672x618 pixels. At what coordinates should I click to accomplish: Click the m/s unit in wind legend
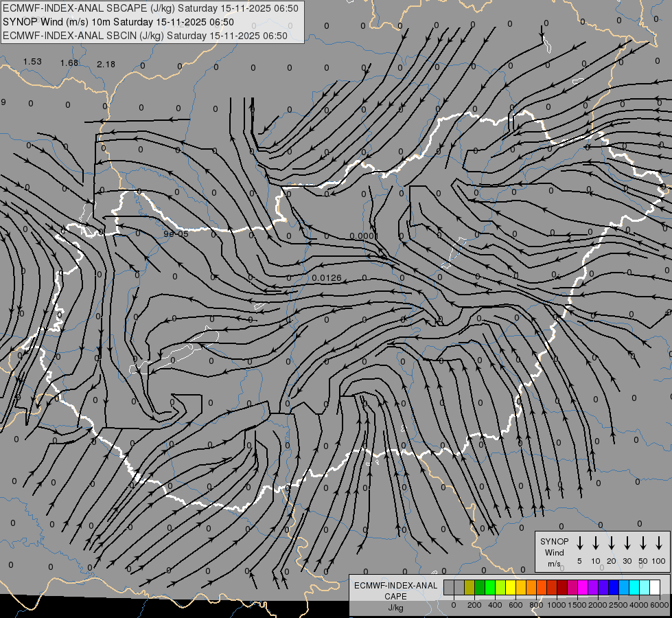554,564
